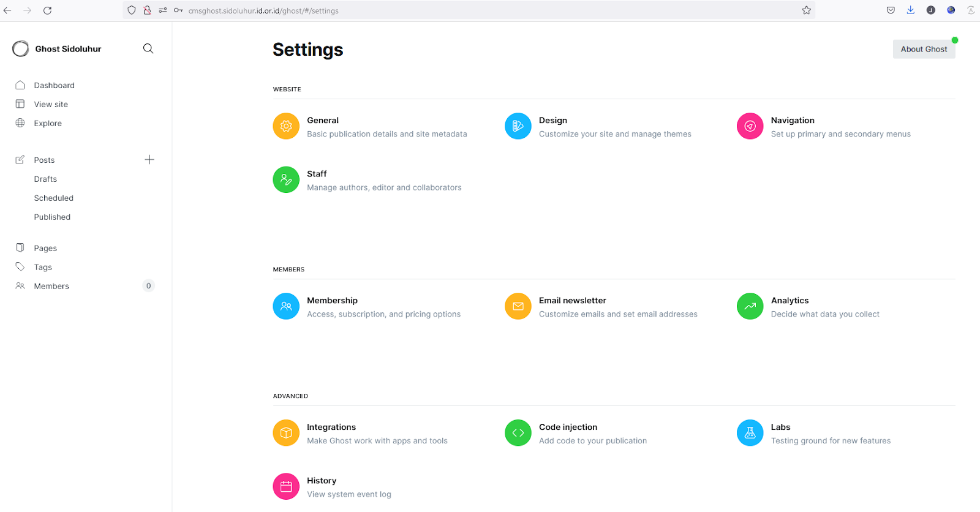Click 'Customize emails and set email addresses' text
980x512 pixels.
[618, 314]
